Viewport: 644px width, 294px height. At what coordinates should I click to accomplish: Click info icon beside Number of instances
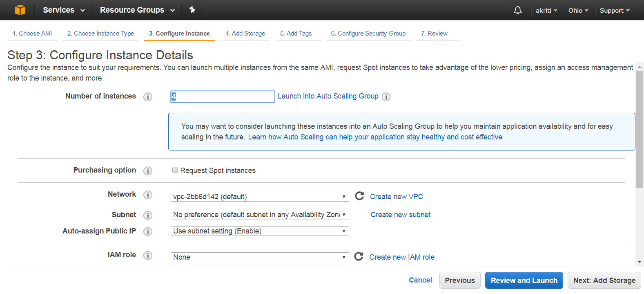point(148,97)
